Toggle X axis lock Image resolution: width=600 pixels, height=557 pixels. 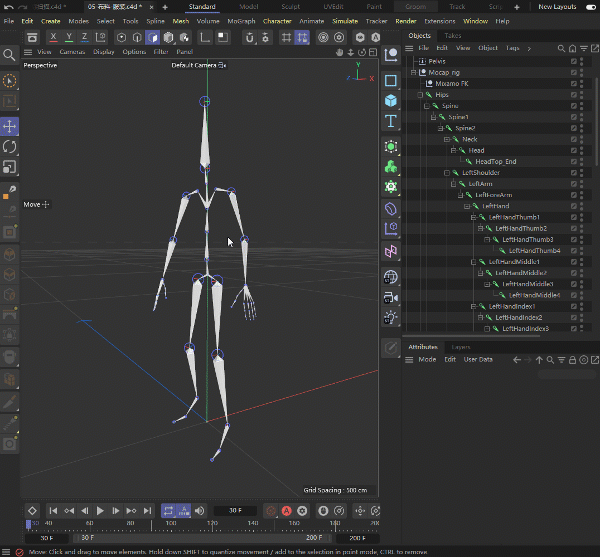(x=52, y=37)
